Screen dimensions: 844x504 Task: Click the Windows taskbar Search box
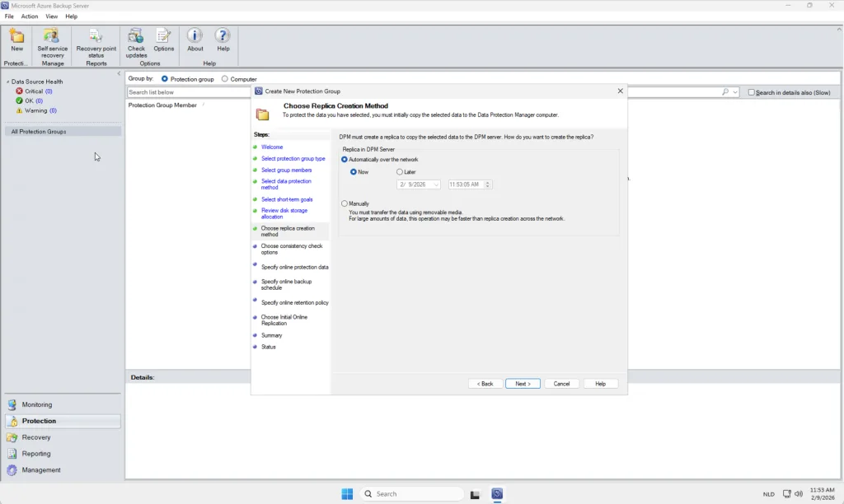(412, 494)
